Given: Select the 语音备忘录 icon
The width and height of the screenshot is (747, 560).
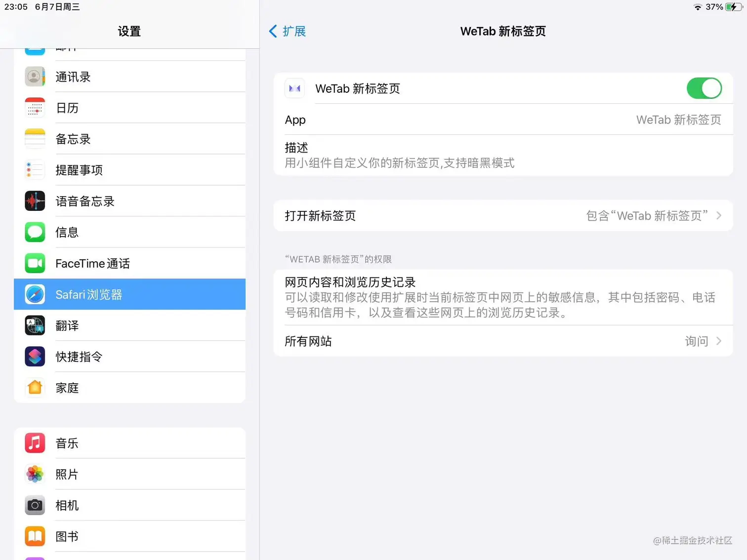Looking at the screenshot, I should (35, 201).
